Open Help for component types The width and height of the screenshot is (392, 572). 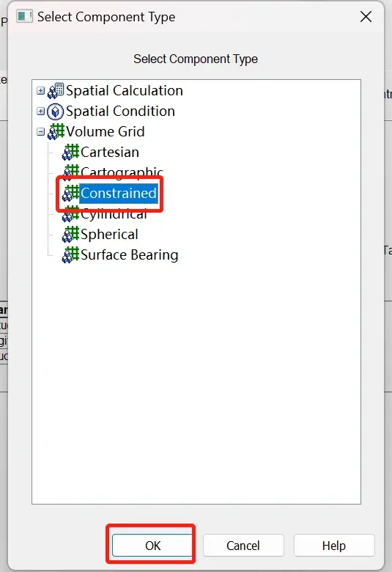pyautogui.click(x=334, y=546)
